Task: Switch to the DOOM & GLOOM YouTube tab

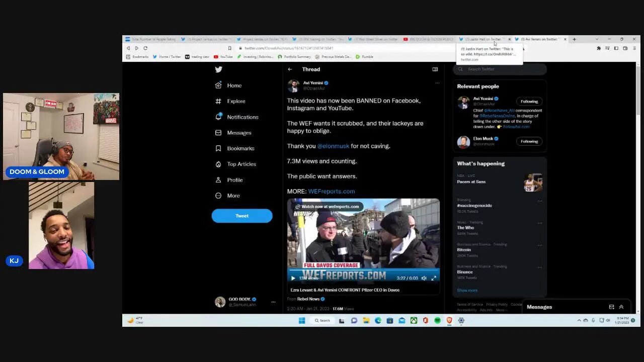Action: (429, 39)
